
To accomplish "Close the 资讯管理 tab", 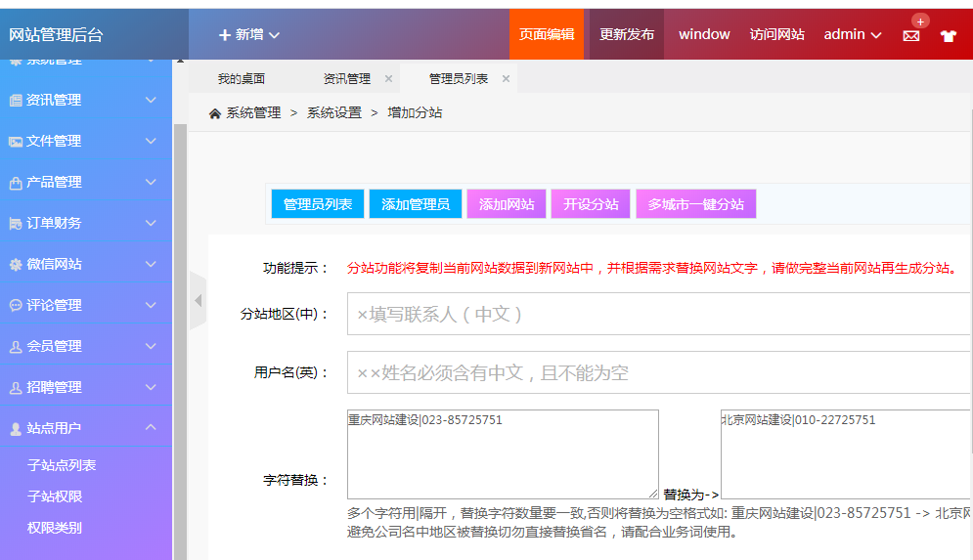I will tap(388, 79).
